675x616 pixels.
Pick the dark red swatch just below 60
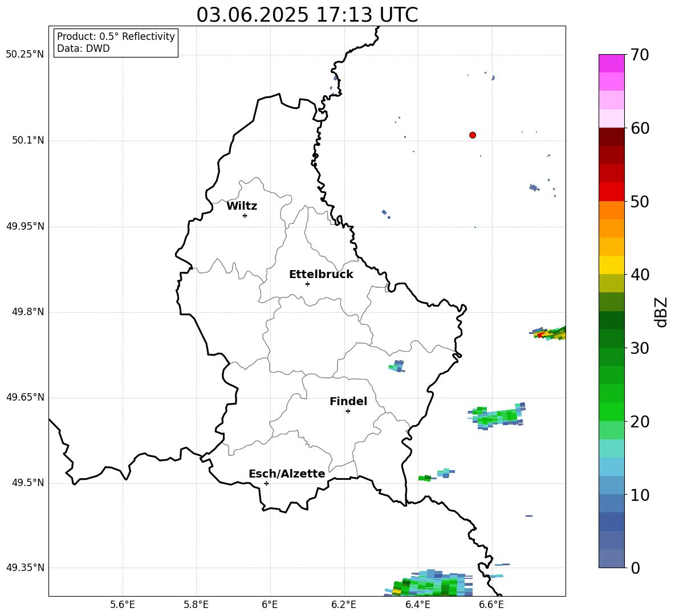point(611,137)
